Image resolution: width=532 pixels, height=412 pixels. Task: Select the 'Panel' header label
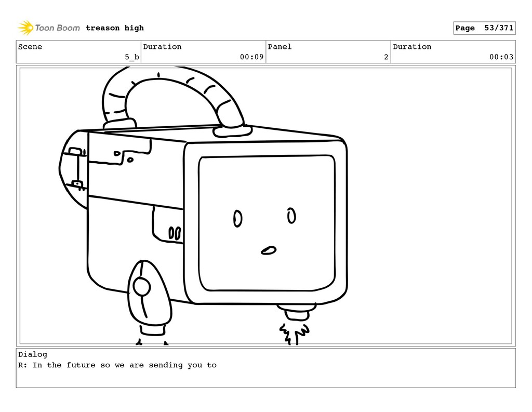click(x=280, y=47)
